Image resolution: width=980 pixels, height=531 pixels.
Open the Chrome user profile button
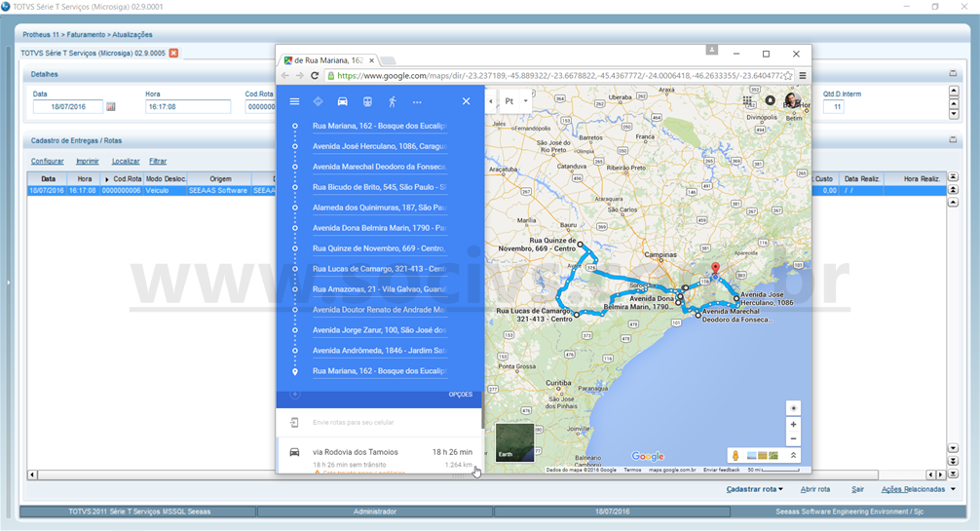click(712, 50)
